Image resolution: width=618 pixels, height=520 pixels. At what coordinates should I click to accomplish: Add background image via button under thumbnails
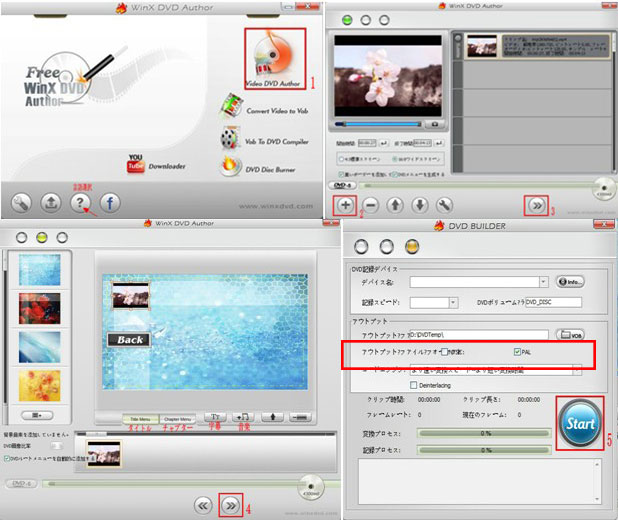[x=37, y=415]
